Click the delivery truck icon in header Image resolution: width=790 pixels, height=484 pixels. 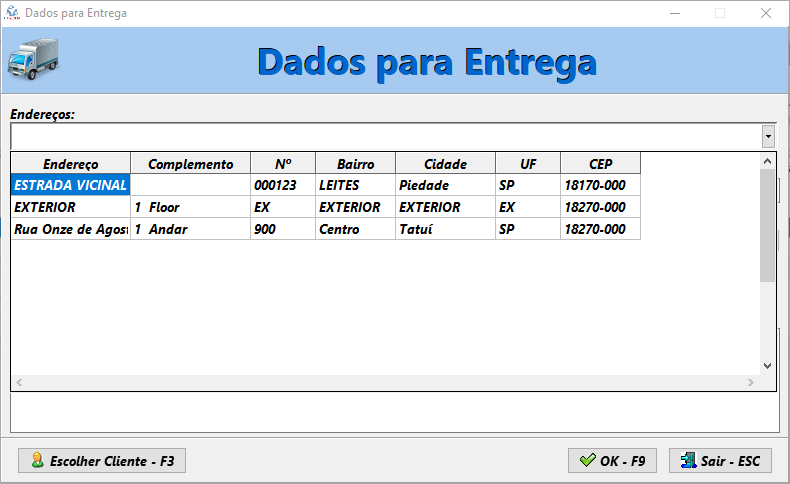[x=33, y=59]
